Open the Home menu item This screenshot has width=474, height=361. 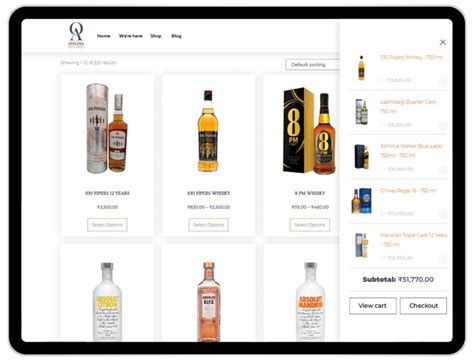[104, 36]
